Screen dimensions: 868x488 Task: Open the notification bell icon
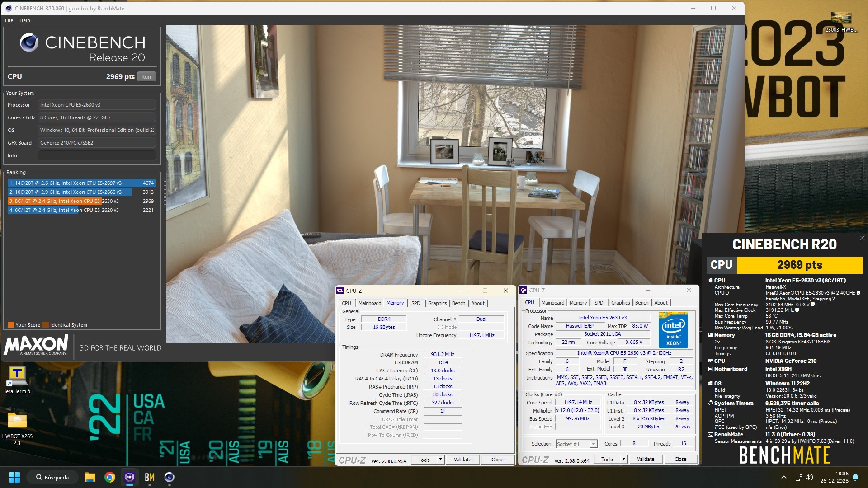click(855, 477)
